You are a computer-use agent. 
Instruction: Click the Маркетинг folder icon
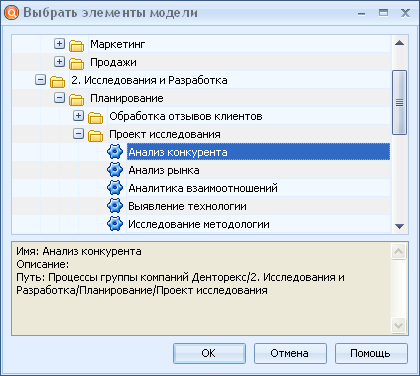tap(76, 45)
